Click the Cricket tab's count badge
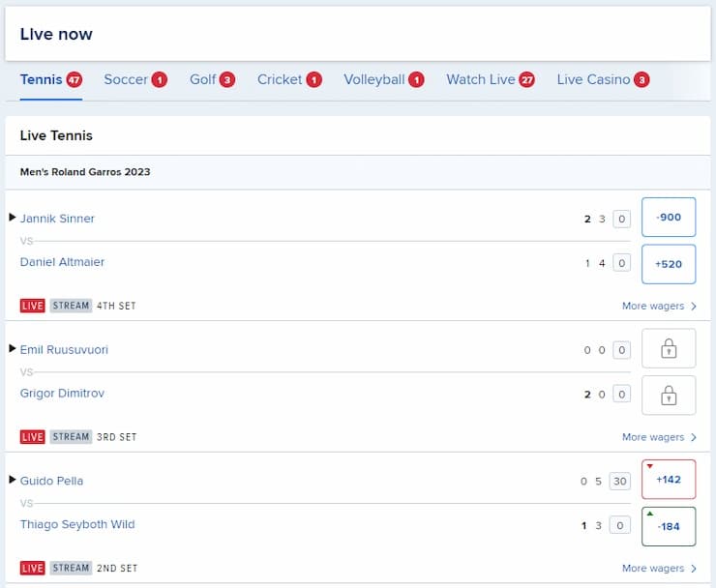Screen dimensions: 716x588 (x=314, y=80)
